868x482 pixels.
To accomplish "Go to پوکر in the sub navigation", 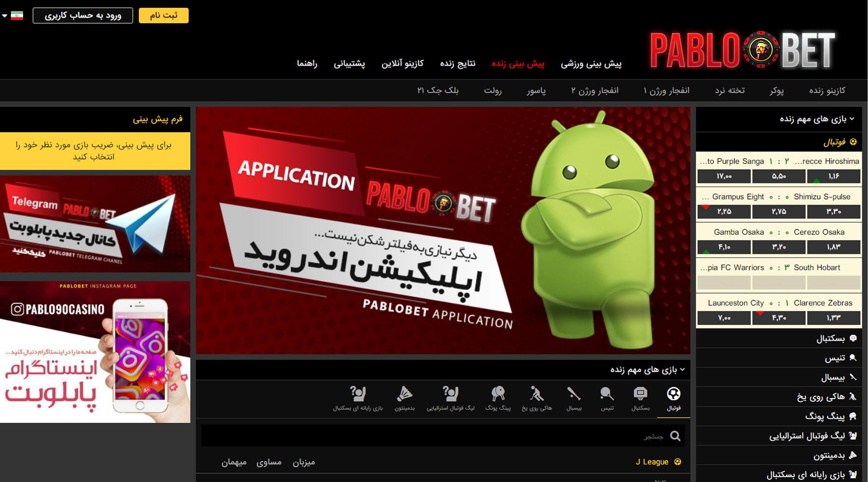I will click(x=777, y=91).
